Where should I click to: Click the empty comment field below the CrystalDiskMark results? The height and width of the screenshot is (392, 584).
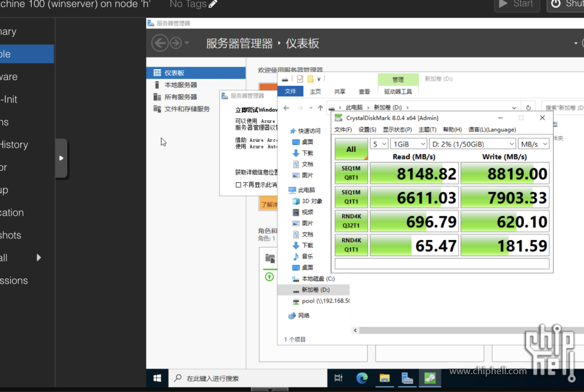click(442, 263)
